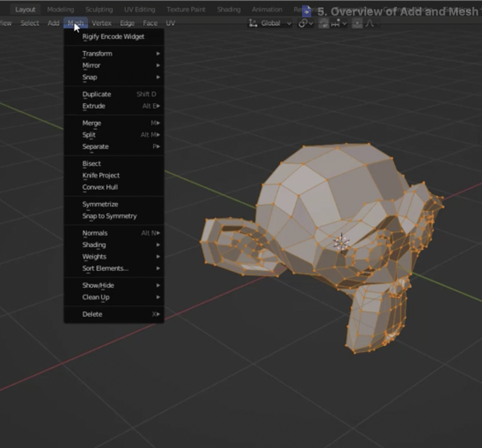Open the Snapping options dropdown
The width and height of the screenshot is (482, 448).
click(x=339, y=23)
